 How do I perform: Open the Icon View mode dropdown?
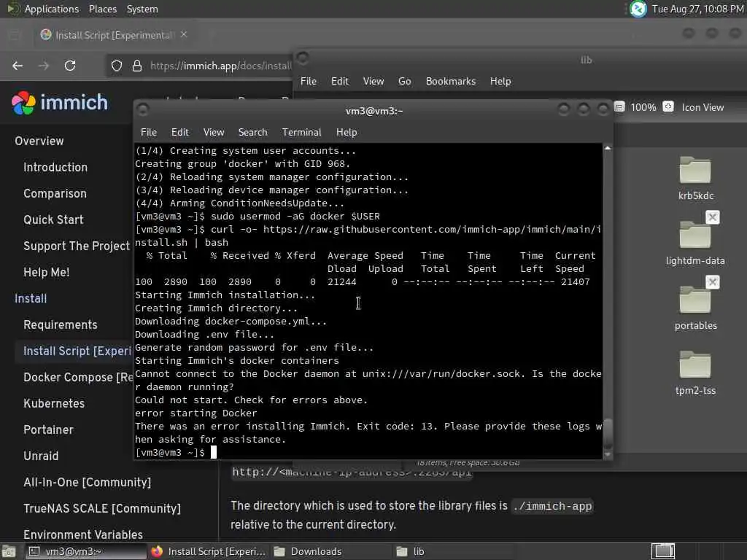pyautogui.click(x=703, y=107)
